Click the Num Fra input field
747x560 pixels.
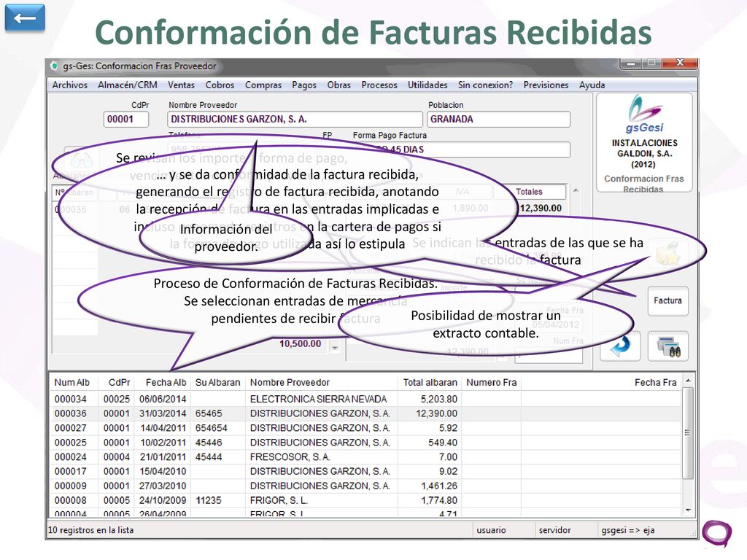tap(549, 355)
